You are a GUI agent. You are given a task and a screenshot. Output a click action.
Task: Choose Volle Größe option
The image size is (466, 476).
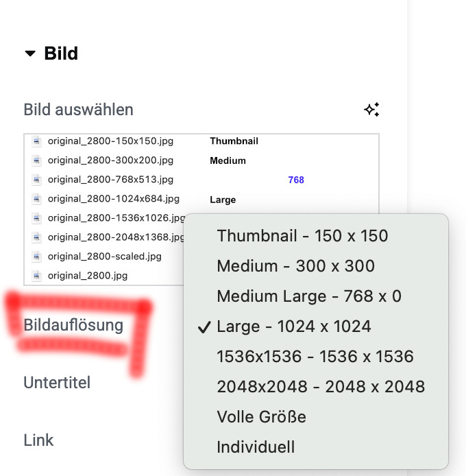tap(315, 416)
